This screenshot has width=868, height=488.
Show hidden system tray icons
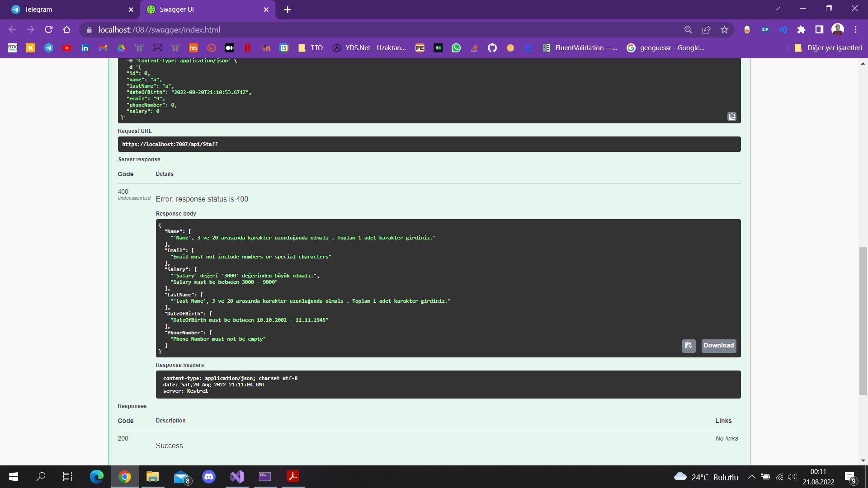(x=752, y=476)
